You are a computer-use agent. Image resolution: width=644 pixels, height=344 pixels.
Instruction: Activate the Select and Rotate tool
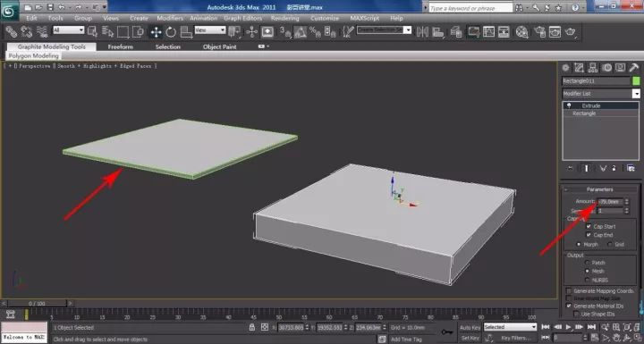point(171,32)
